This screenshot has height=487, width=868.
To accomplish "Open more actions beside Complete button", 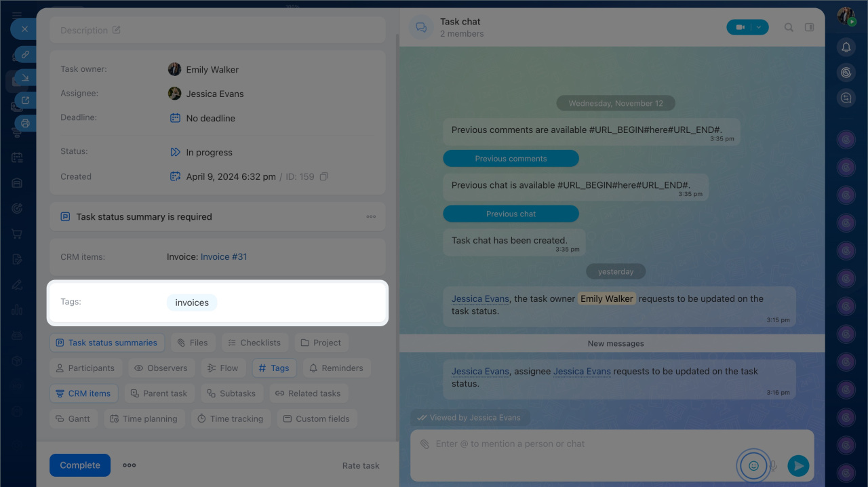I will [129, 465].
